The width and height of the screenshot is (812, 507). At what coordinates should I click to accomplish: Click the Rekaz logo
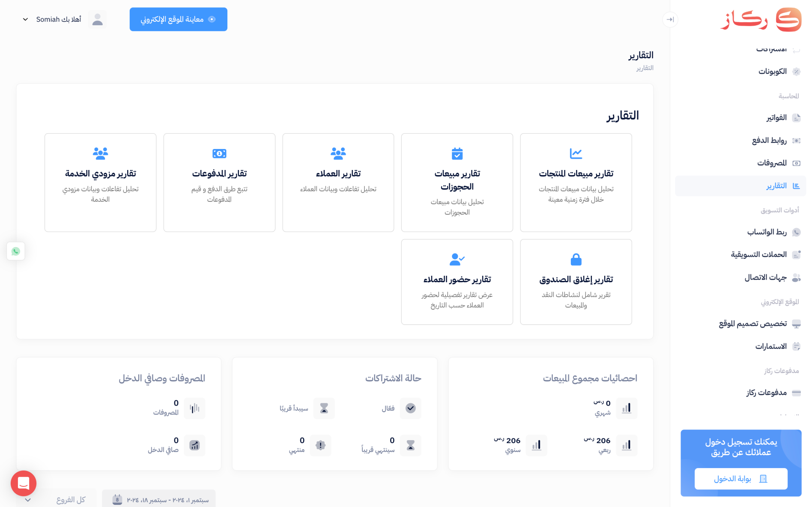[761, 20]
